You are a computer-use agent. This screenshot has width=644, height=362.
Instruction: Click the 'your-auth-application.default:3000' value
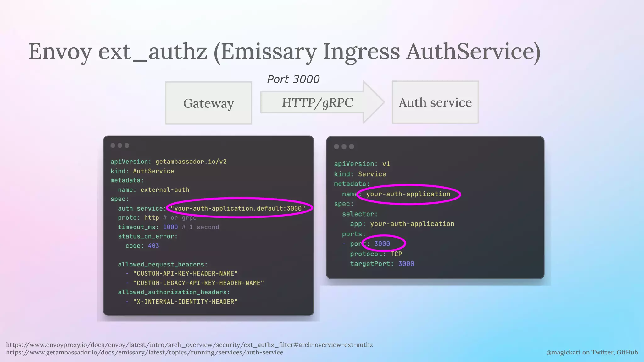pos(238,208)
